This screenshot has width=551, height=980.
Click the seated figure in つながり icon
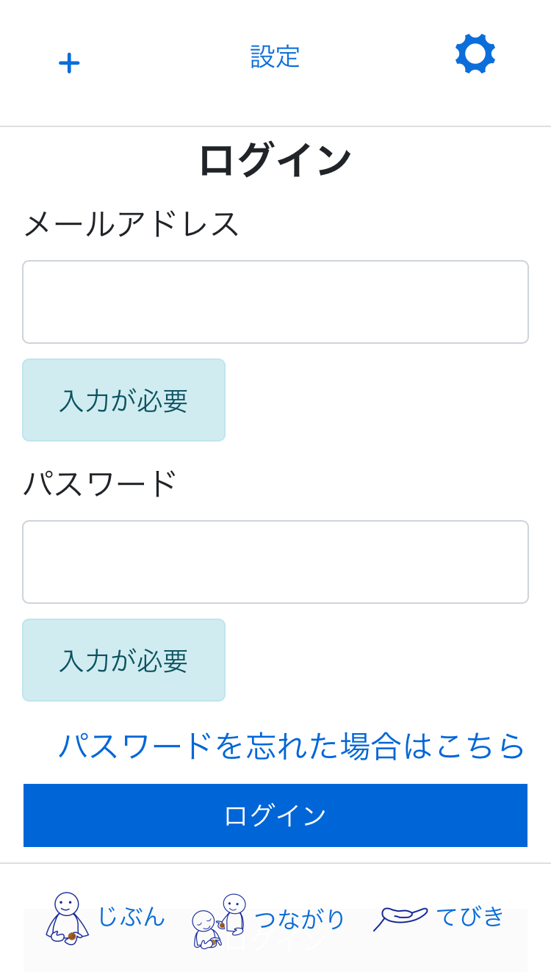204,929
